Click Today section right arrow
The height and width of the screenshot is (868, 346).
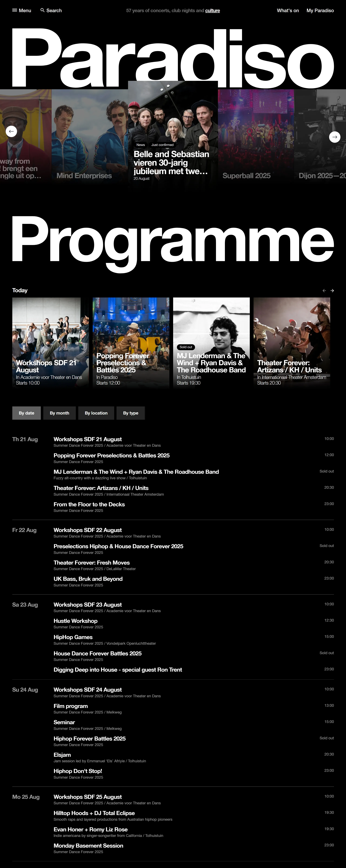coord(332,290)
